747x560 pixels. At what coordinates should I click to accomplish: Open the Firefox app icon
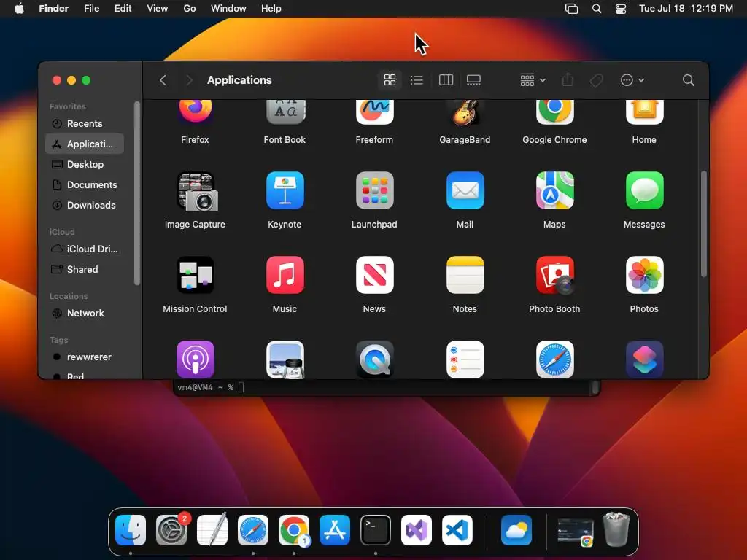click(195, 112)
